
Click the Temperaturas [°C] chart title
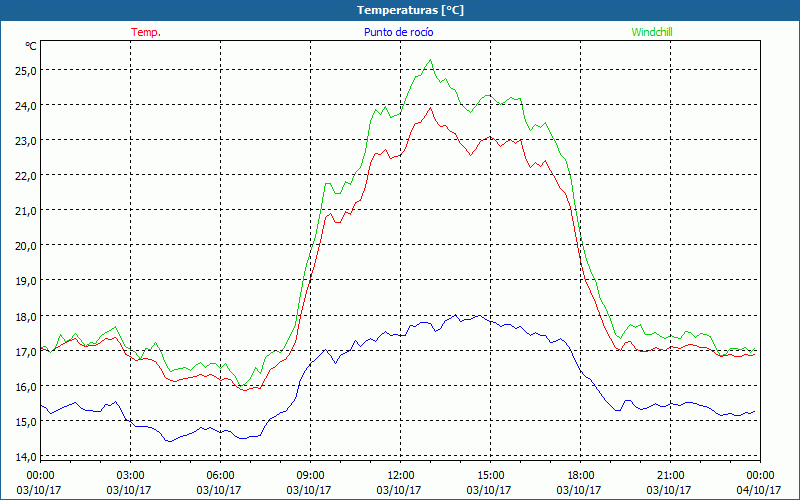click(410, 10)
